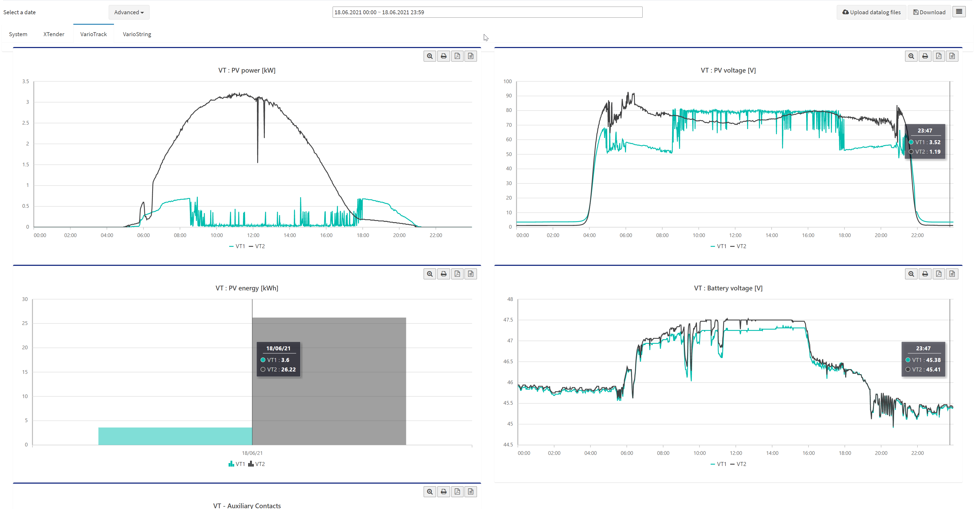Toggle VT2 series in PV power legend
Image resolution: width=980 pixels, height=509 pixels.
[x=257, y=246]
